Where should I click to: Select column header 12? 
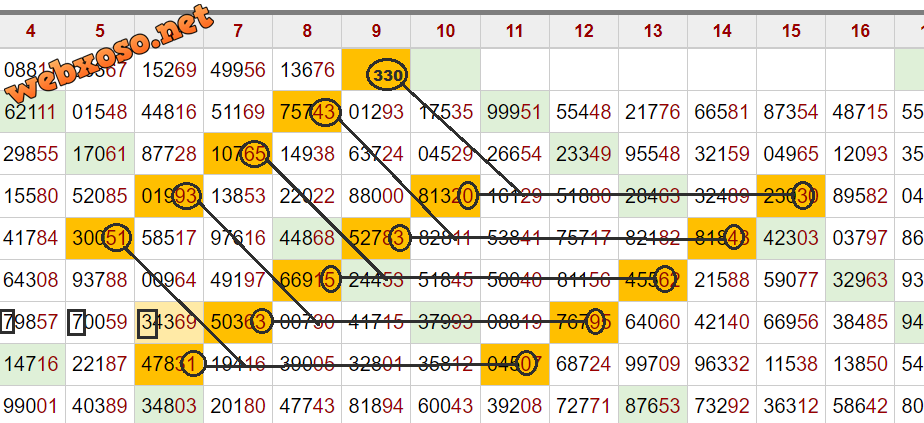coord(584,31)
